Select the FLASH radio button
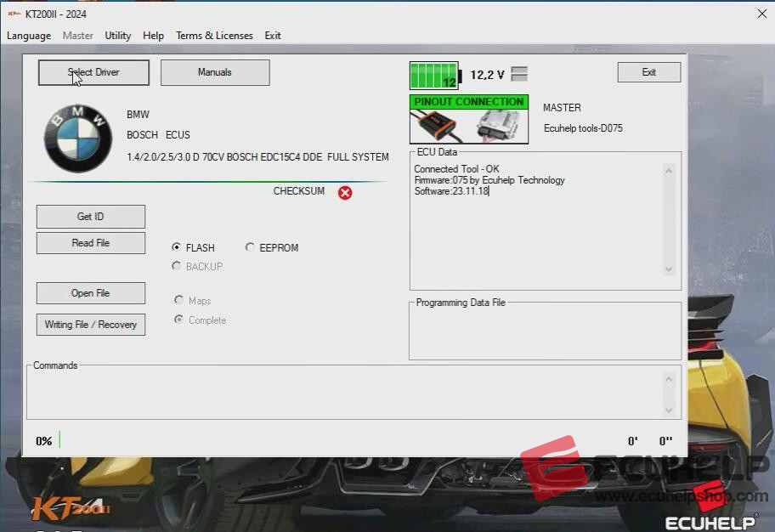 pos(177,246)
